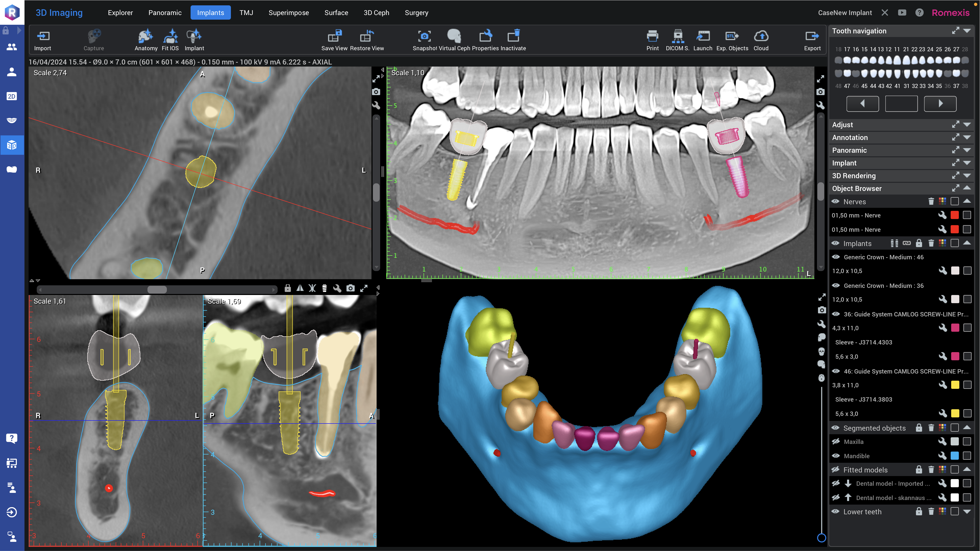Click the Export icon

[x=812, y=38]
